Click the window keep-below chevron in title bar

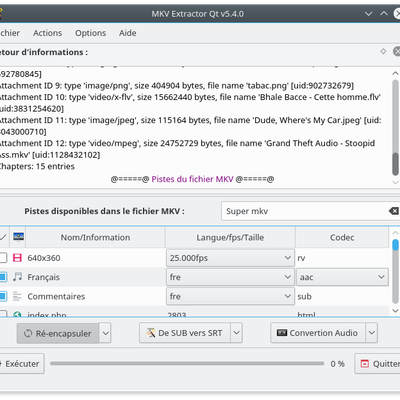368,14
